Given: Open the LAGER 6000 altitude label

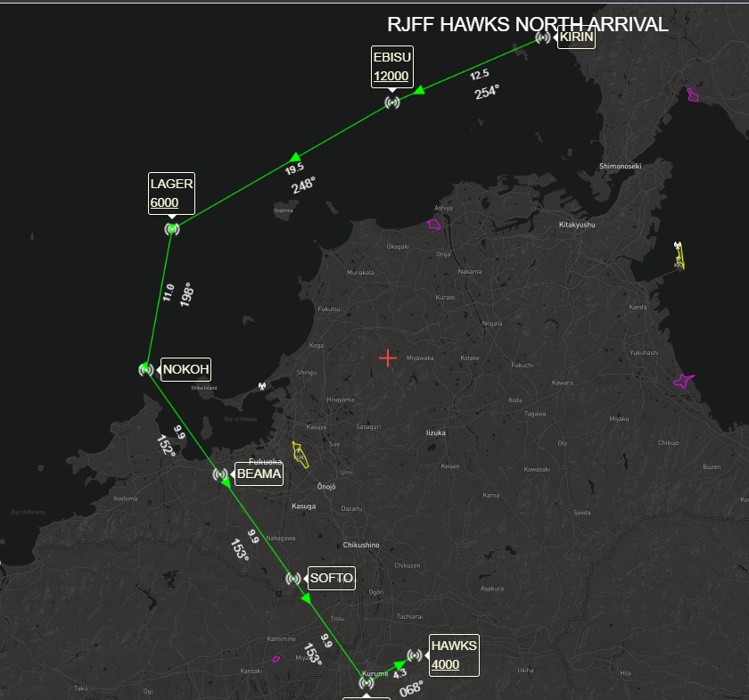Looking at the screenshot, I should (171, 194).
